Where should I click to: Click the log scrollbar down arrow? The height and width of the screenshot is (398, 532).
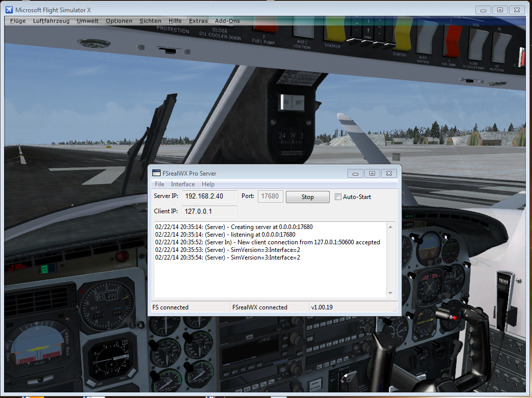391,293
